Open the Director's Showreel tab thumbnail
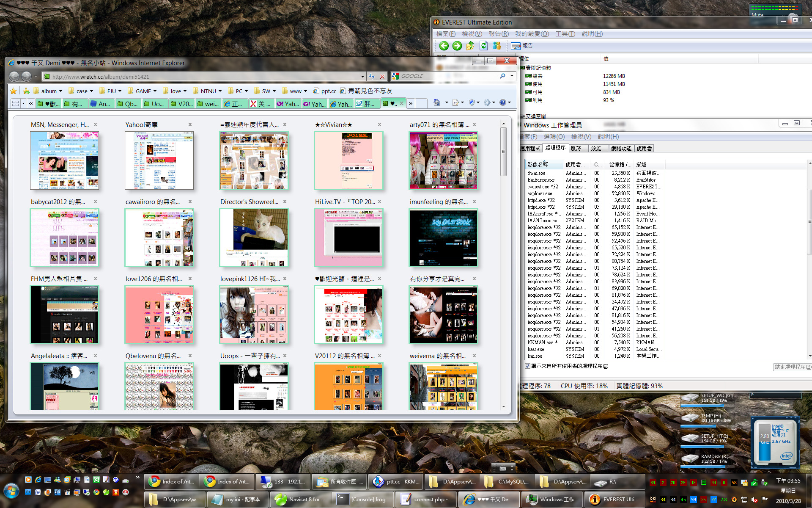812x508 pixels. click(x=254, y=237)
